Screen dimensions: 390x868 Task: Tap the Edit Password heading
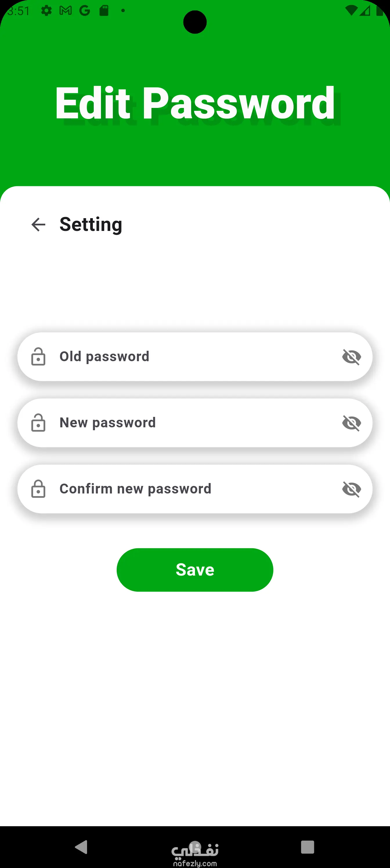[x=195, y=103]
